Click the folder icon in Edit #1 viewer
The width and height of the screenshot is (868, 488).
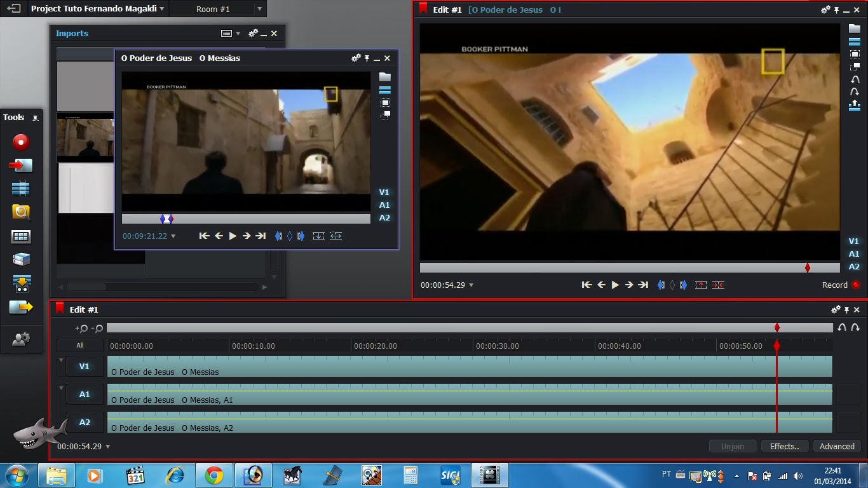tap(855, 29)
